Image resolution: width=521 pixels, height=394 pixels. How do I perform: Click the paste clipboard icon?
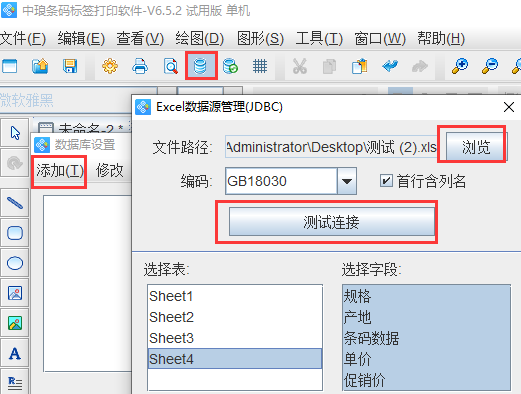(x=360, y=66)
